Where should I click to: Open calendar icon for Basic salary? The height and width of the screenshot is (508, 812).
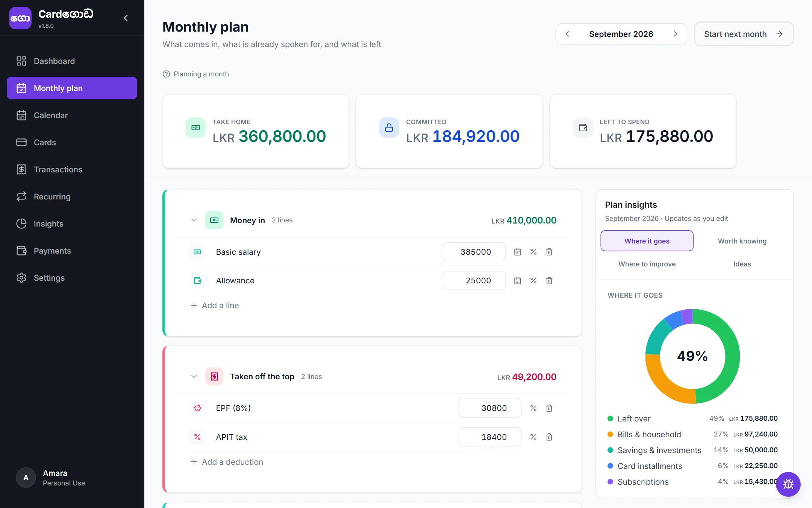coord(518,252)
